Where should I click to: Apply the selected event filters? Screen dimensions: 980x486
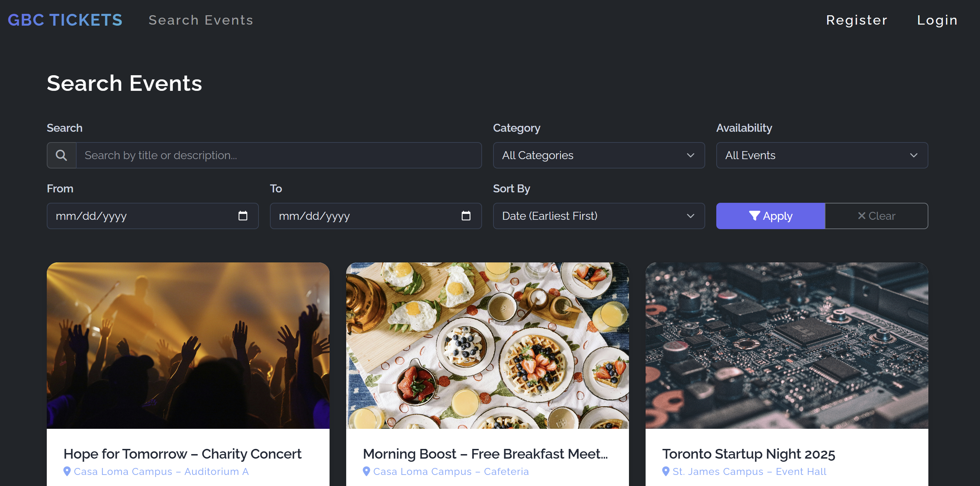coord(770,216)
